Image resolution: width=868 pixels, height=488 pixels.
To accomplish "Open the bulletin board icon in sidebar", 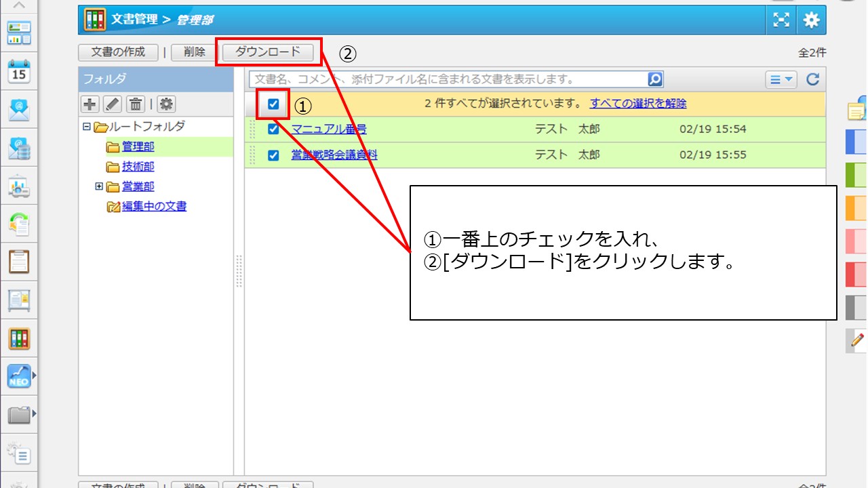I will (19, 300).
